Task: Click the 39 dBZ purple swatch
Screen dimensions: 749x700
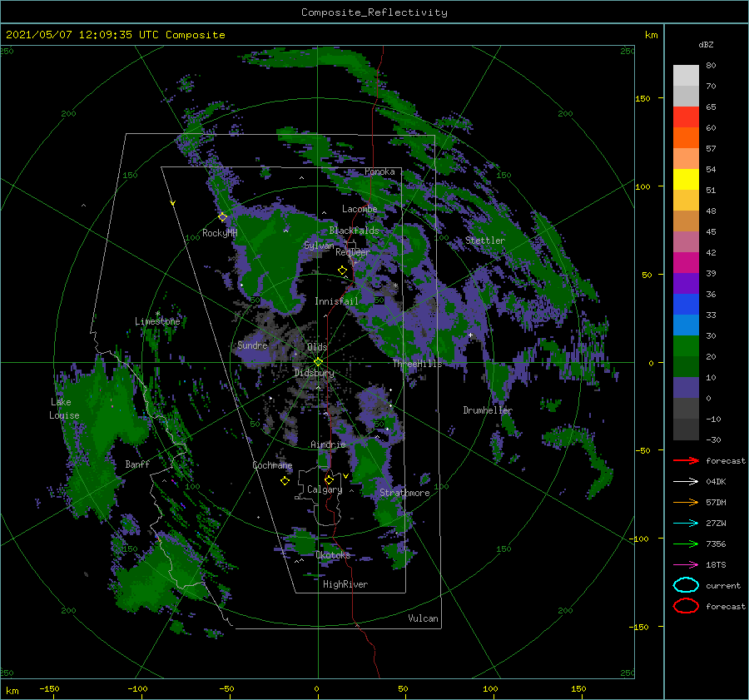Action: [686, 283]
